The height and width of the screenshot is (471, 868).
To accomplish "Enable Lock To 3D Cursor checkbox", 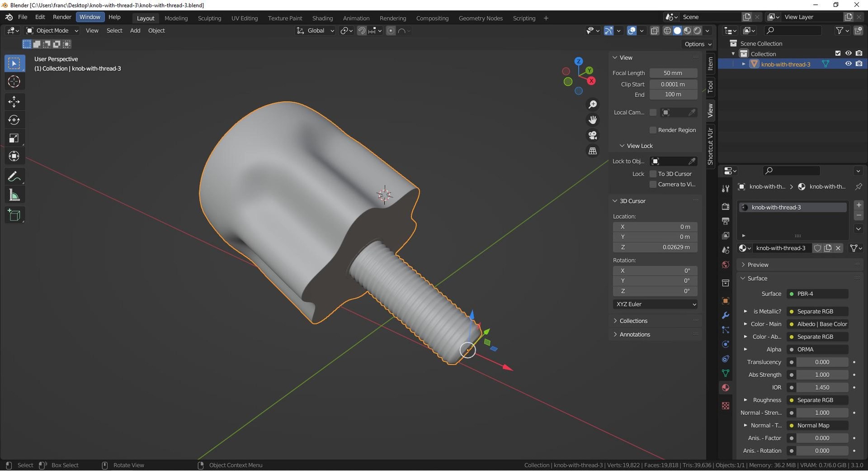I will pyautogui.click(x=653, y=174).
